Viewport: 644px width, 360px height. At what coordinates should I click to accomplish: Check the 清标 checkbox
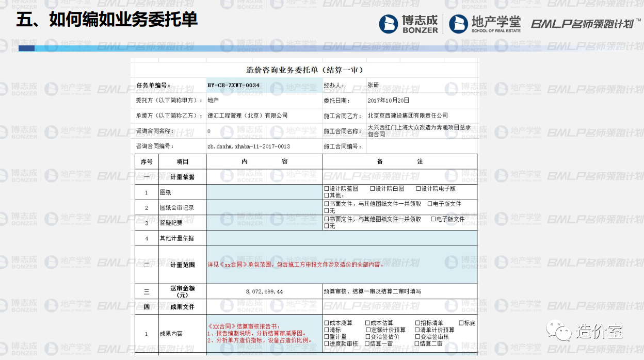point(327,330)
